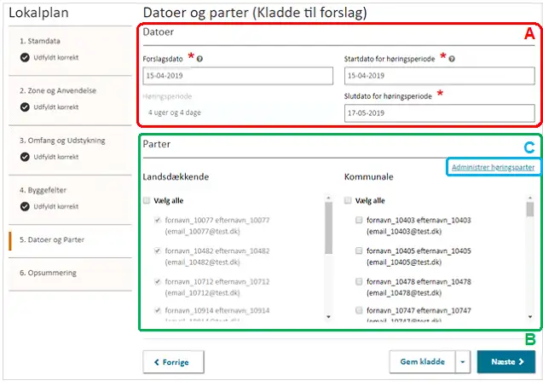Click help icon beside Startdato for høringsperiode
Viewport: 543px width, 392px height.
(450, 59)
